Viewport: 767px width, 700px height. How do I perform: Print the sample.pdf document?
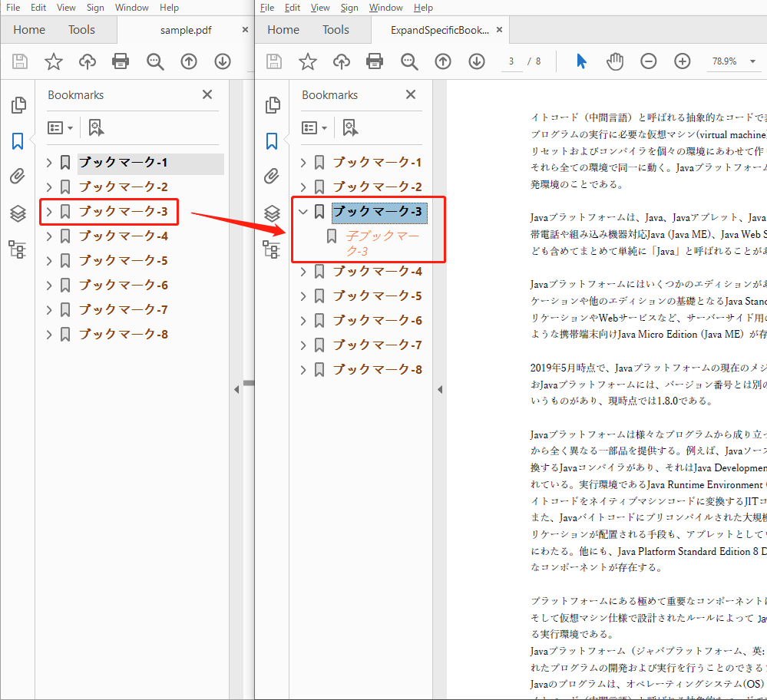[x=121, y=61]
